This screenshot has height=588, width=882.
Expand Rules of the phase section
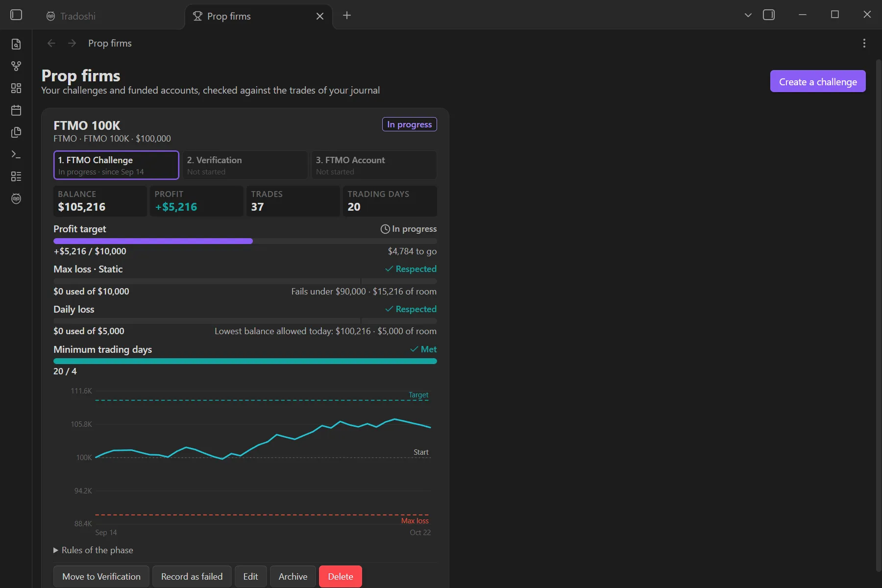coord(93,550)
